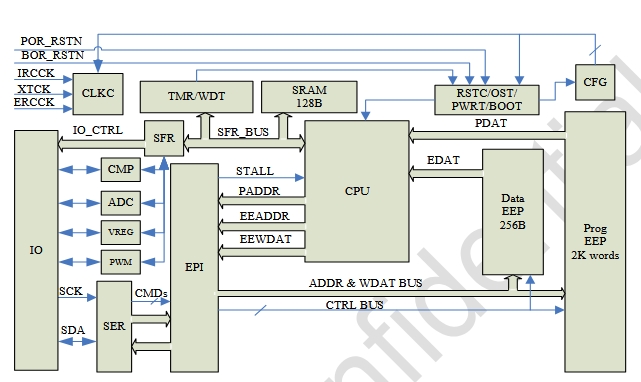Click the RSTC/OST/PWRT/BOOT block
Viewport: 641px width, 382px height.
click(x=486, y=100)
